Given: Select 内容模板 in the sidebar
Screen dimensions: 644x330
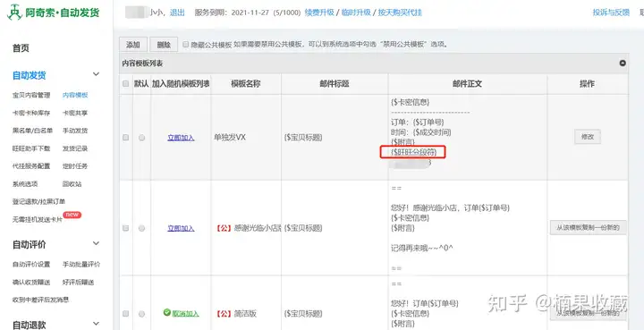Looking at the screenshot, I should pyautogui.click(x=75, y=95).
